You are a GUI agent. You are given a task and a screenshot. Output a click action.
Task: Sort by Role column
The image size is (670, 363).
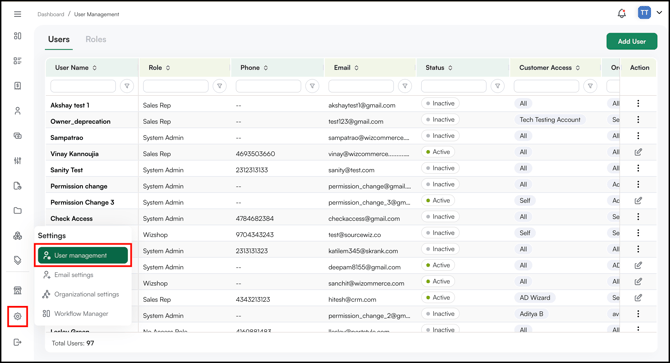tap(168, 67)
